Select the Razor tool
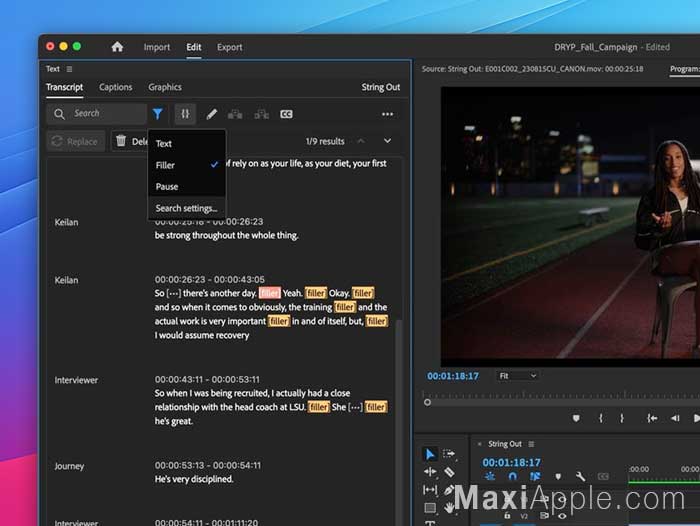The height and width of the screenshot is (526, 700). click(x=450, y=472)
